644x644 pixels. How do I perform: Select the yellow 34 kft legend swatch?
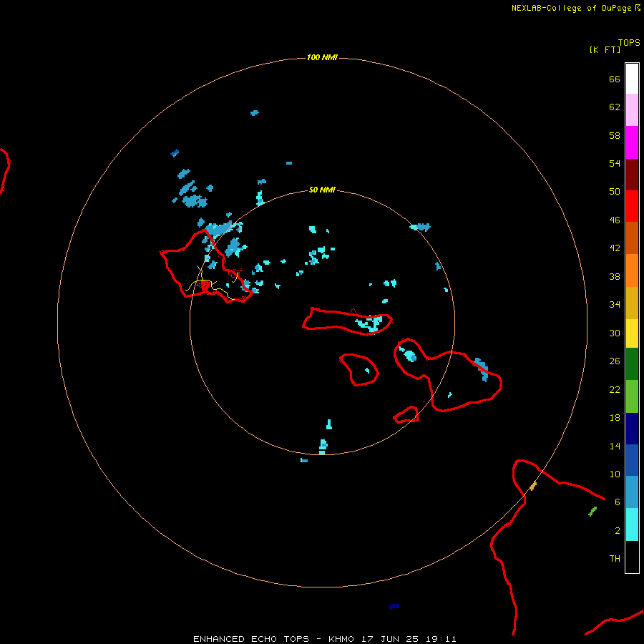point(632,333)
